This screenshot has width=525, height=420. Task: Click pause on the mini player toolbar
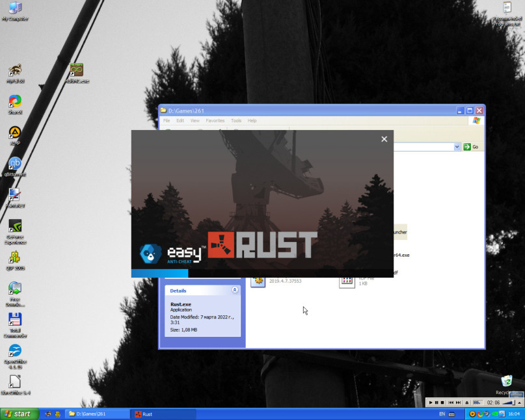point(437,402)
